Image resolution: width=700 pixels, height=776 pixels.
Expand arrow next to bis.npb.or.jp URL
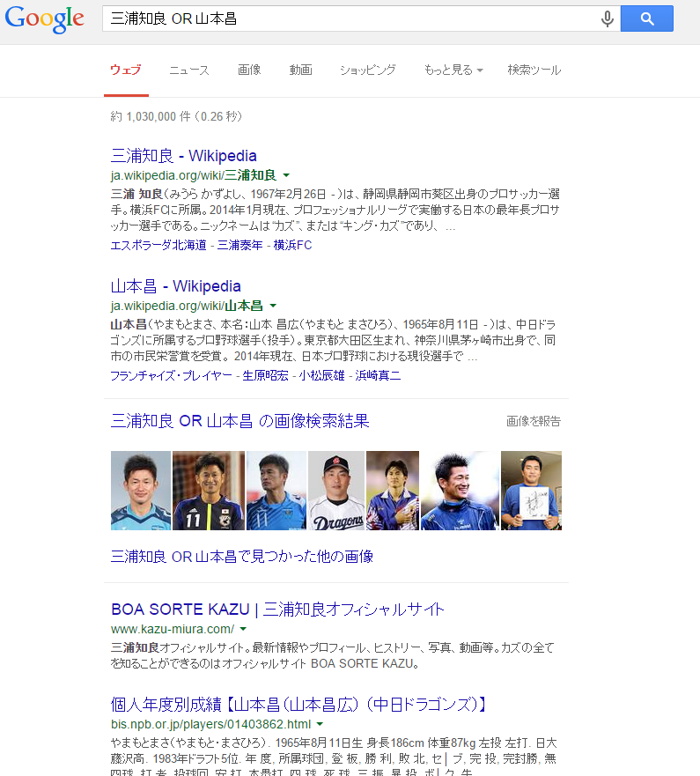coord(320,724)
